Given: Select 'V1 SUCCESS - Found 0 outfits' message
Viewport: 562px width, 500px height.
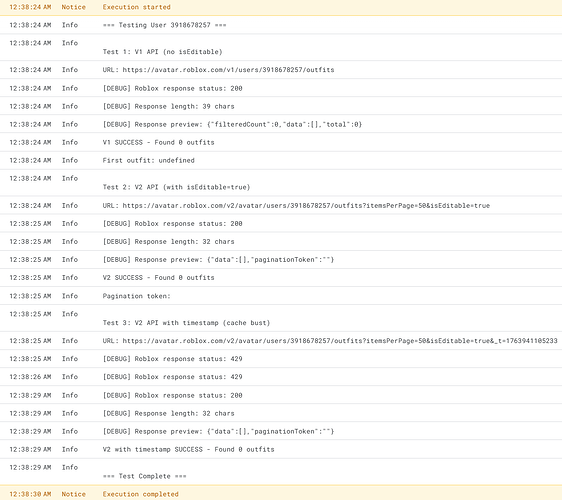Looking at the screenshot, I should pos(158,142).
